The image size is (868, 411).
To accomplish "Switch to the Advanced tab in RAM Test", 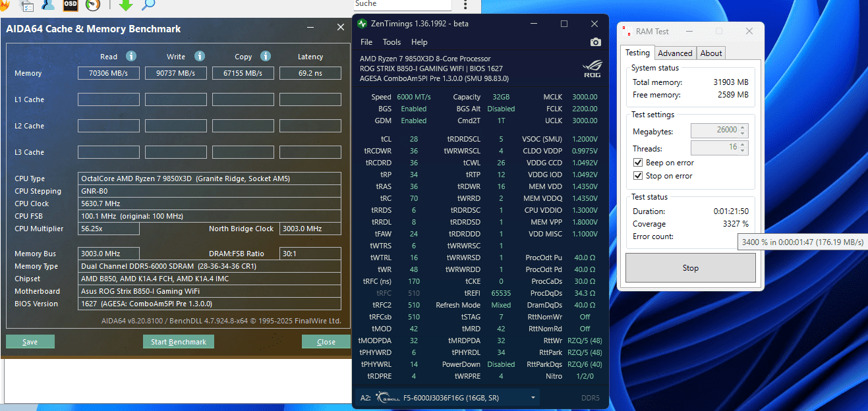I will [x=676, y=53].
